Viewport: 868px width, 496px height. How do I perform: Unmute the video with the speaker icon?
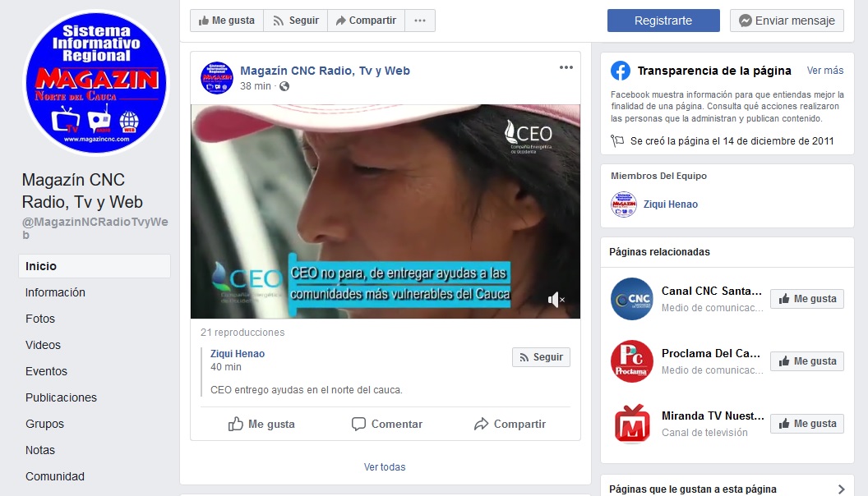[x=555, y=300]
